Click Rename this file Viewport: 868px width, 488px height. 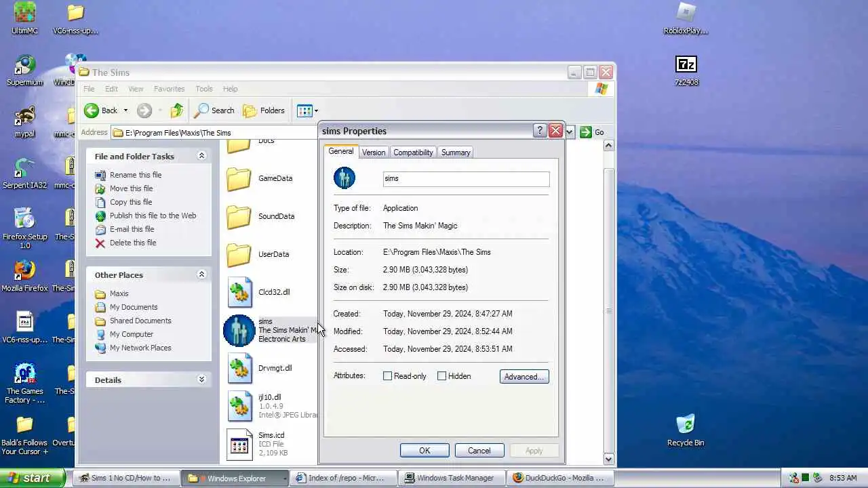pos(136,175)
